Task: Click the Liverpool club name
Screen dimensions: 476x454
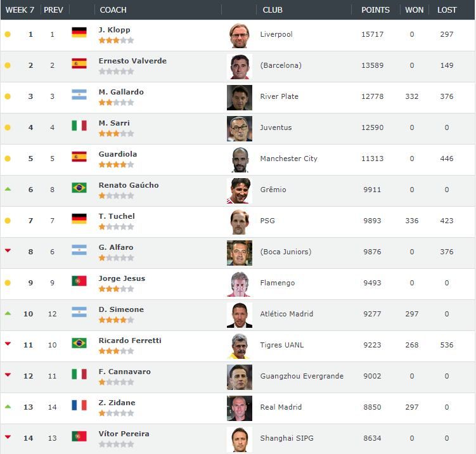Action: point(276,34)
